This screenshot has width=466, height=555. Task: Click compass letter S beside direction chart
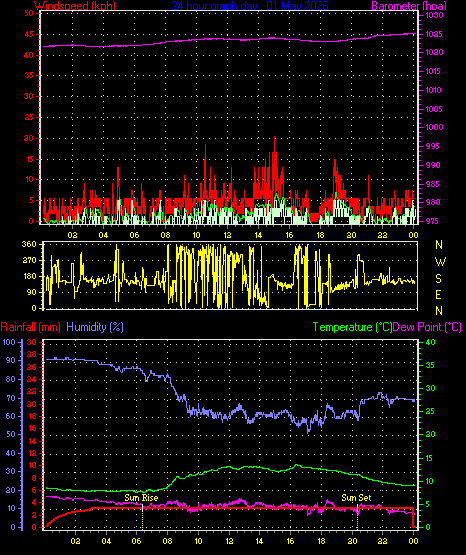coord(438,279)
